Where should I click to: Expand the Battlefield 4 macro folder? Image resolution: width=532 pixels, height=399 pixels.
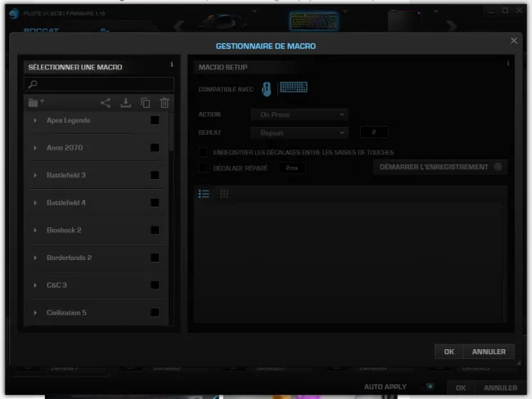tap(35, 203)
